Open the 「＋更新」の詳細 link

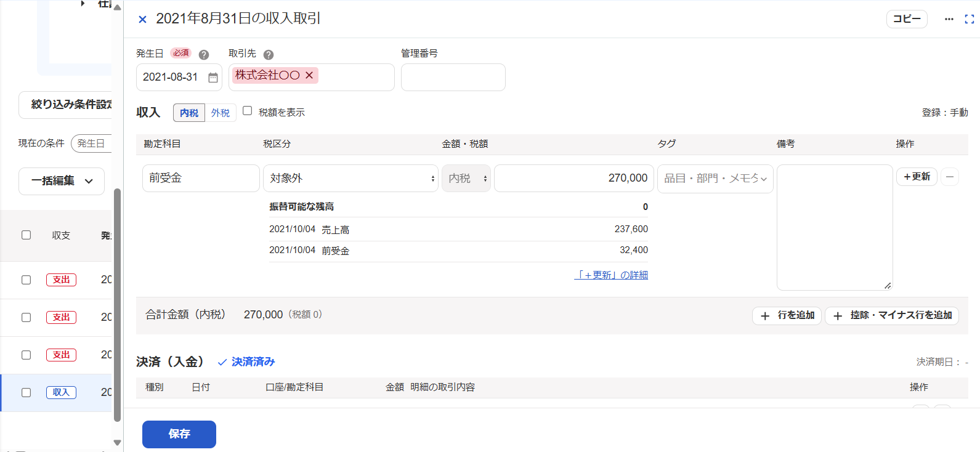tap(611, 275)
